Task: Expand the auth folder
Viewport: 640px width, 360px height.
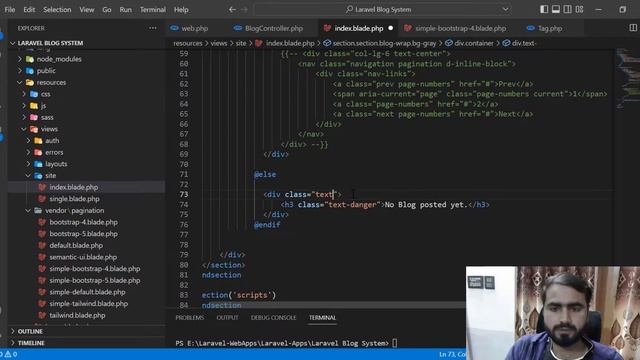Action: pyautogui.click(x=52, y=140)
